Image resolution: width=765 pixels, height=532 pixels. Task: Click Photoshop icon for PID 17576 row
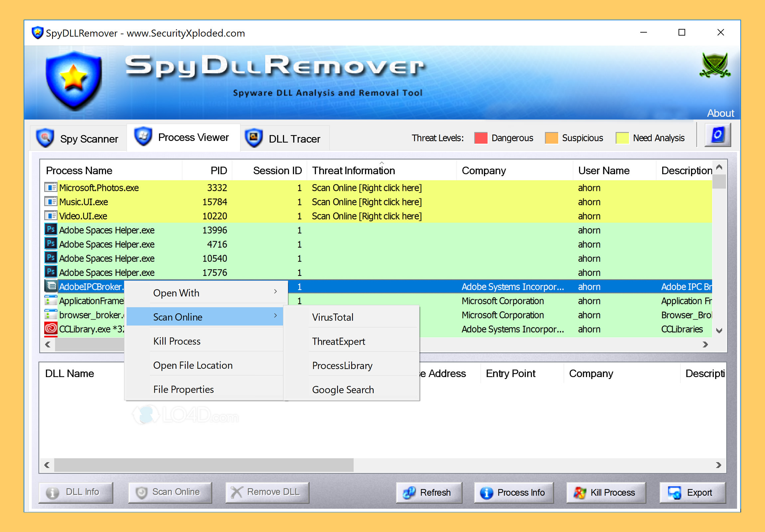tap(51, 272)
